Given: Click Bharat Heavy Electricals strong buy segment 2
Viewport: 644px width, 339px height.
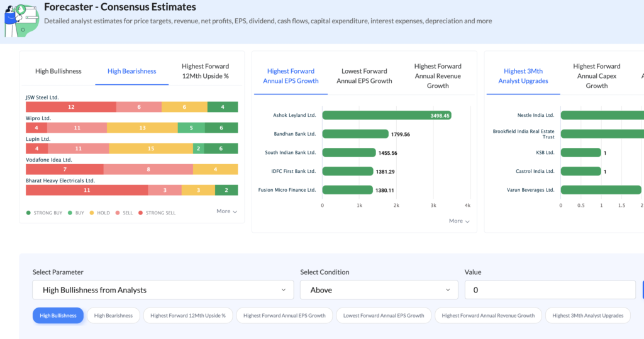Looking at the screenshot, I should (x=226, y=190).
